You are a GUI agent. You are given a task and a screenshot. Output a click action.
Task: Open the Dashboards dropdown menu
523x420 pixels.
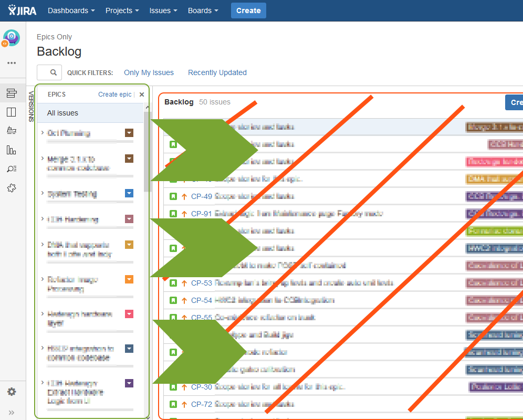[x=71, y=10]
